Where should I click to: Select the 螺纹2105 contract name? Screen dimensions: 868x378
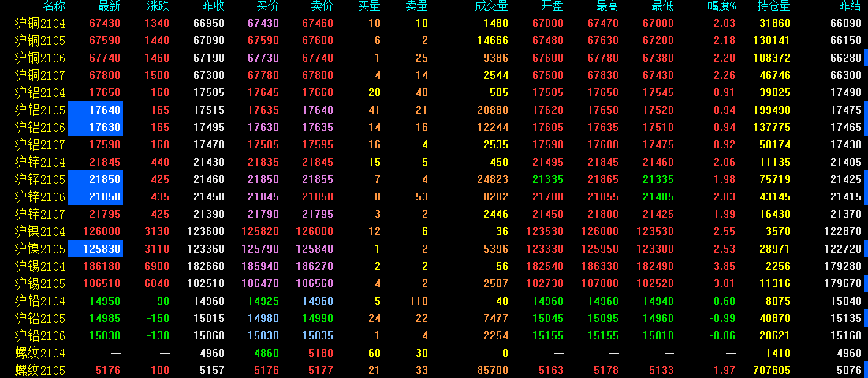pyautogui.click(x=40, y=370)
